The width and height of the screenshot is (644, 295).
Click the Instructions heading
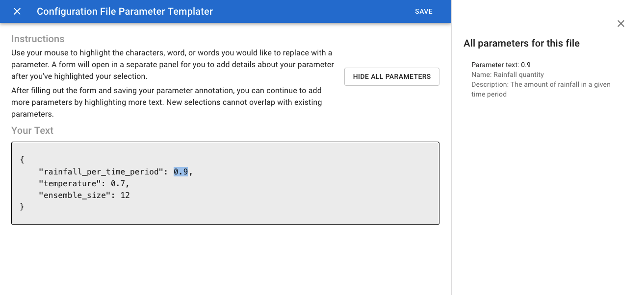pos(38,39)
